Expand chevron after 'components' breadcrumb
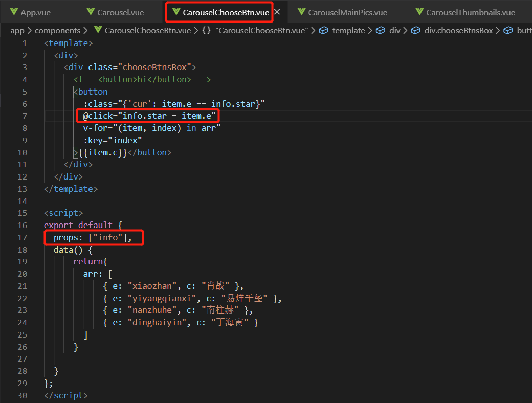 point(85,31)
